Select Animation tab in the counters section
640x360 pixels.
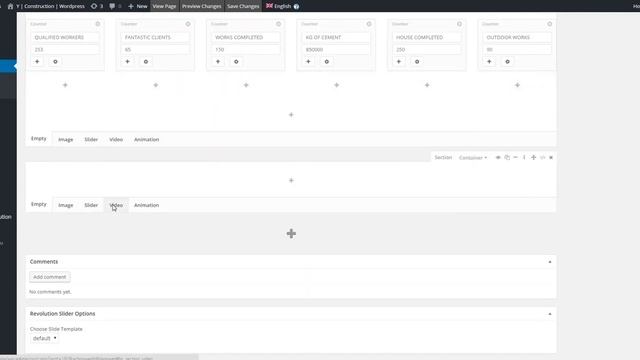[x=147, y=140]
